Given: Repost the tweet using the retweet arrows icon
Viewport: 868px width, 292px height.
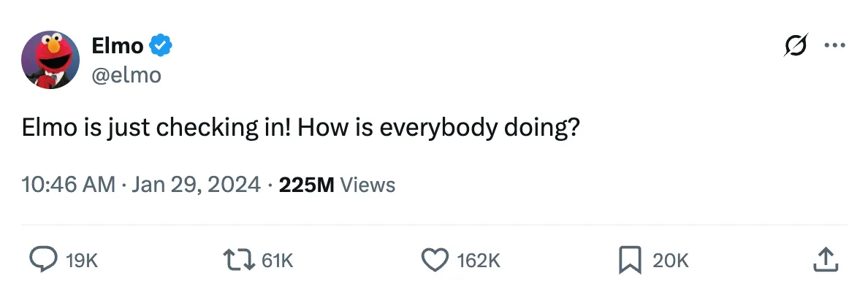Looking at the screenshot, I should pos(238,259).
